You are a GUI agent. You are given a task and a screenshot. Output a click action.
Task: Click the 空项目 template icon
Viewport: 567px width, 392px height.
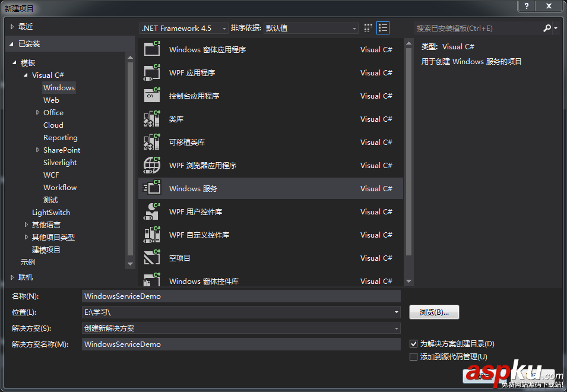click(152, 258)
